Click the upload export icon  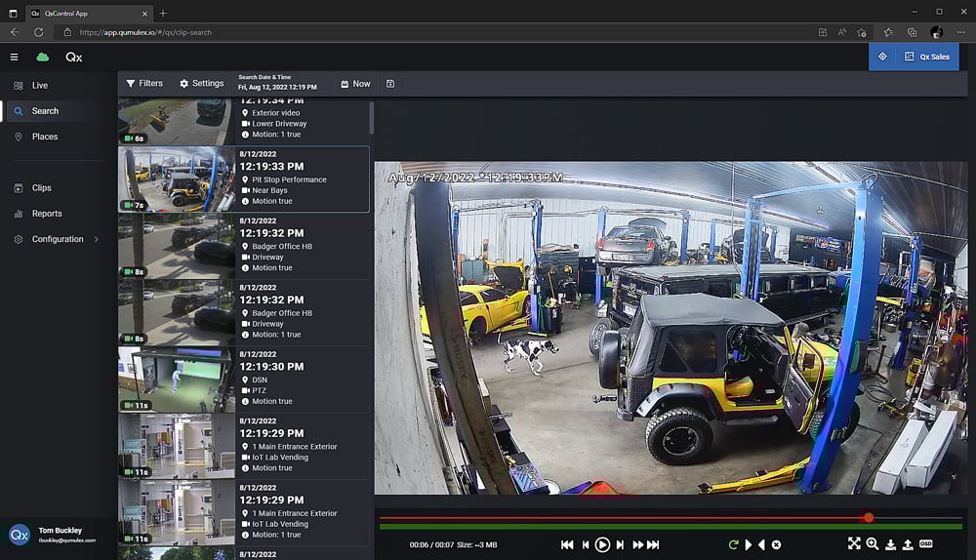pyautogui.click(x=908, y=544)
